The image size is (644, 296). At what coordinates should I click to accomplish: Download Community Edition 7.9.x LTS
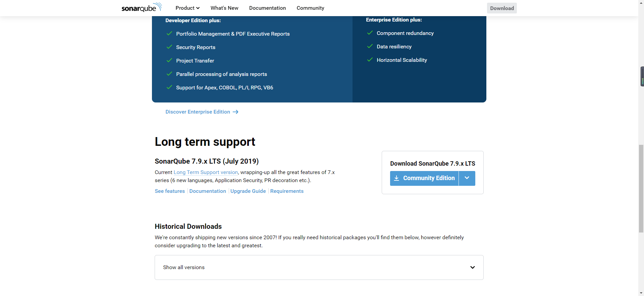tap(424, 178)
